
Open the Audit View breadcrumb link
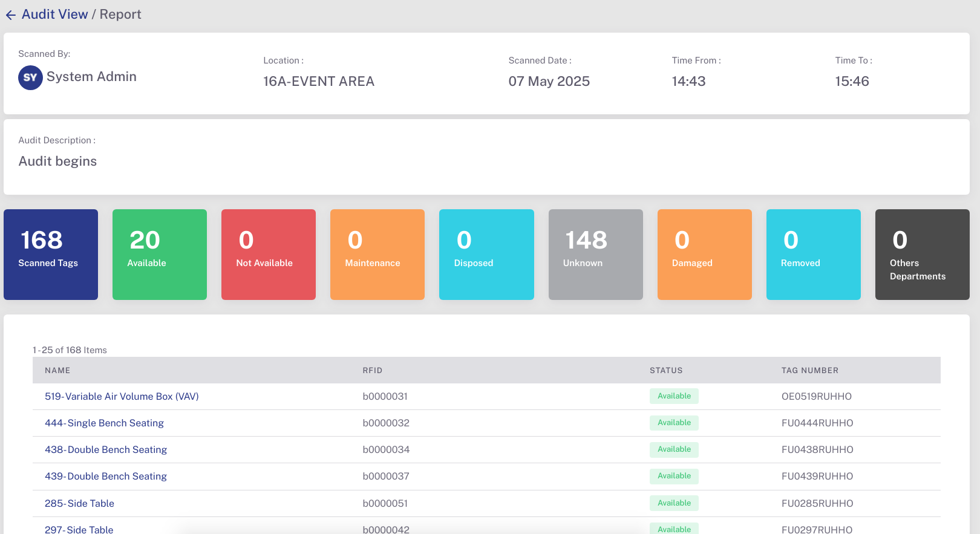[54, 15]
